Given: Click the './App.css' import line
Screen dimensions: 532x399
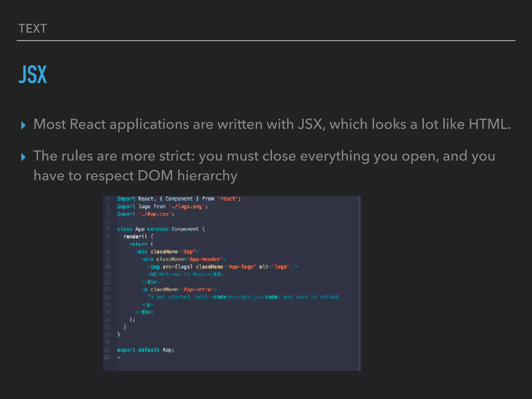Looking at the screenshot, I should pyautogui.click(x=145, y=214).
